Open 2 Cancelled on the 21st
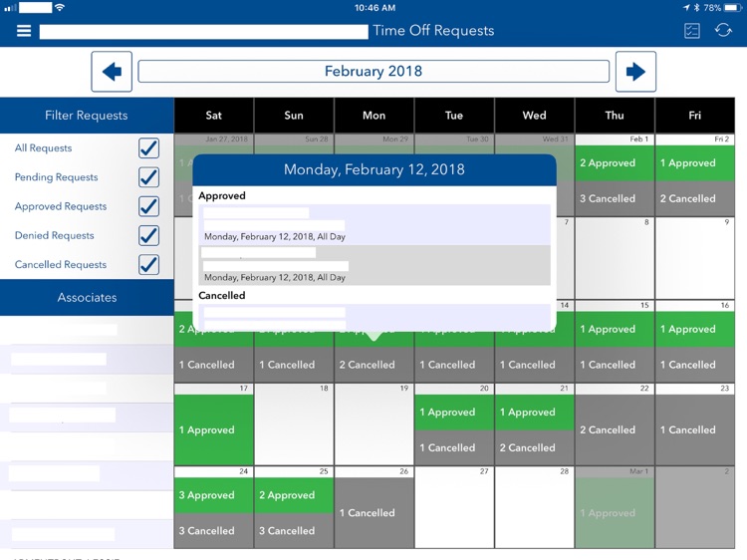 (535, 447)
